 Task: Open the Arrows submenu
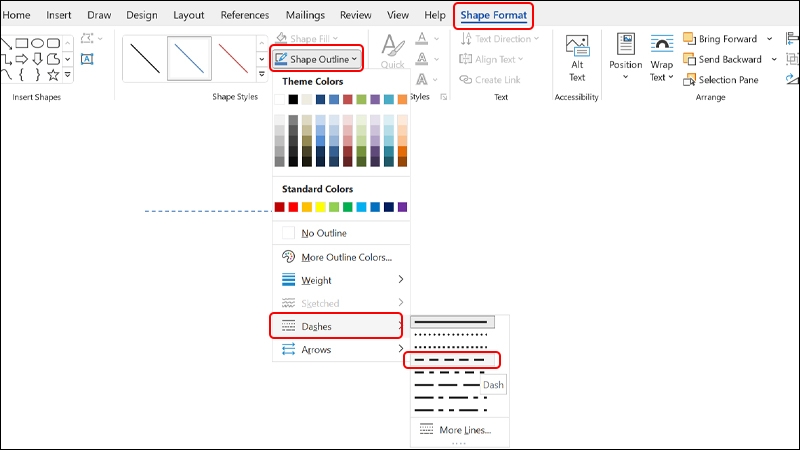tap(341, 349)
